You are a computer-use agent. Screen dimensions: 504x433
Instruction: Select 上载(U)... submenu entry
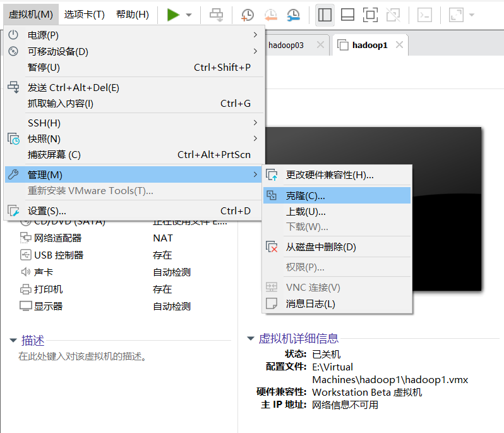337,211
